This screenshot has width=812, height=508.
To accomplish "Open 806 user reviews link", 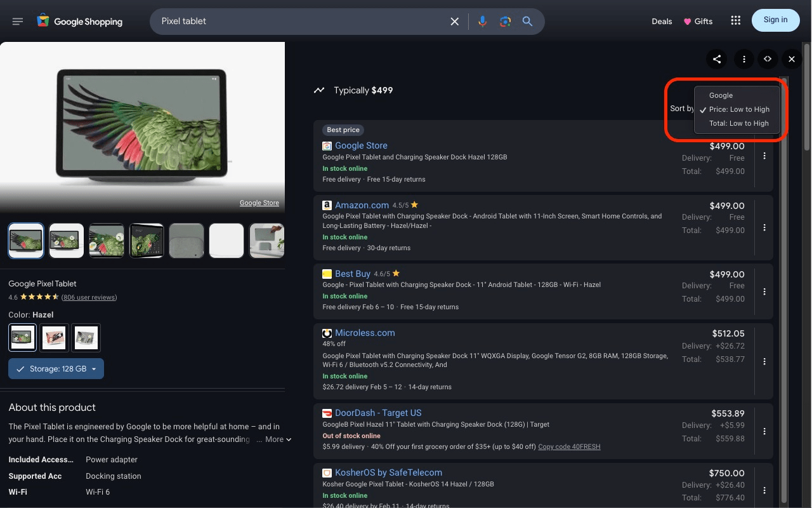I will [89, 297].
